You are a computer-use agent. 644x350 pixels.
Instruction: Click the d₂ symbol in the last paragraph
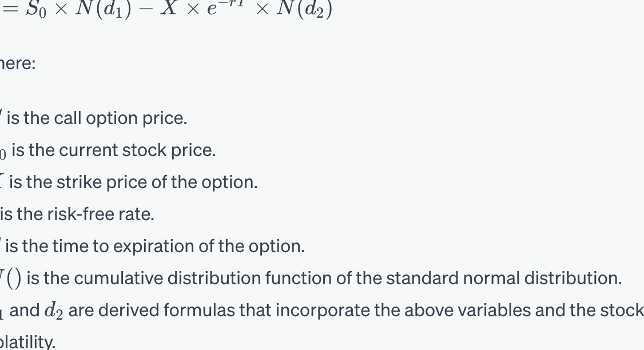point(54,311)
